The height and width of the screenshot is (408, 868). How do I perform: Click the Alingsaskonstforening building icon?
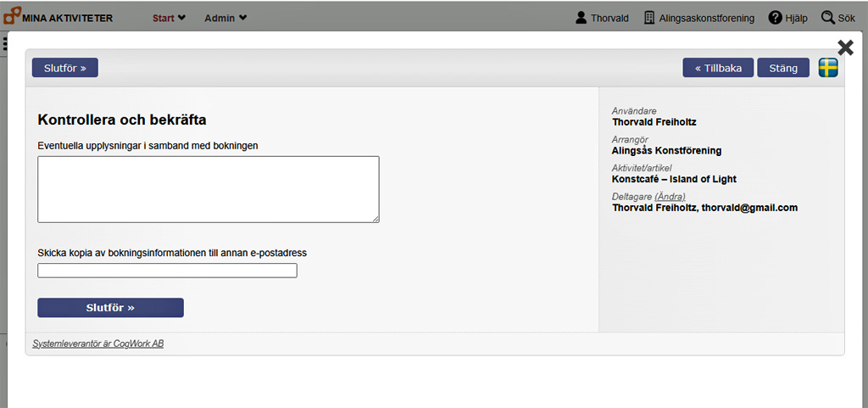(x=649, y=18)
